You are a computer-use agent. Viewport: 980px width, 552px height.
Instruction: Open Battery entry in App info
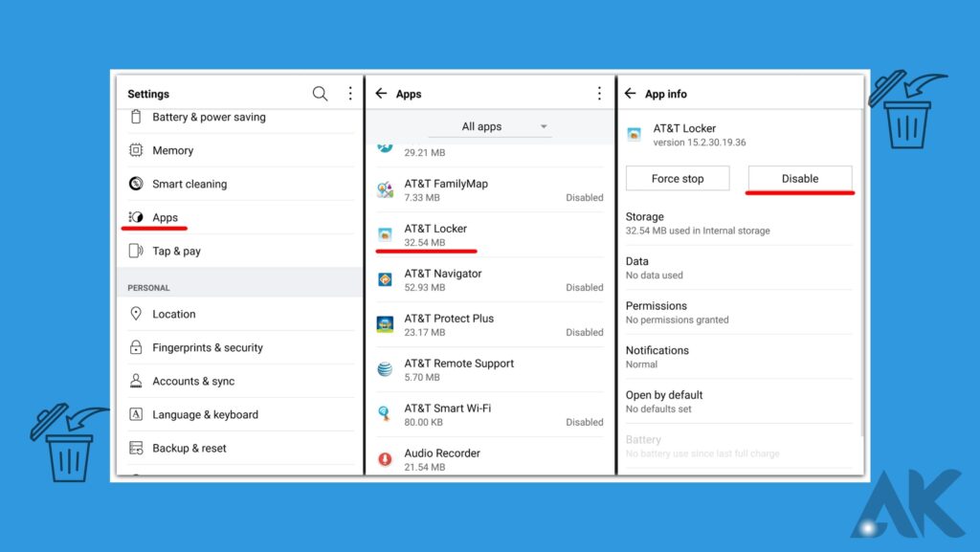coord(739,446)
